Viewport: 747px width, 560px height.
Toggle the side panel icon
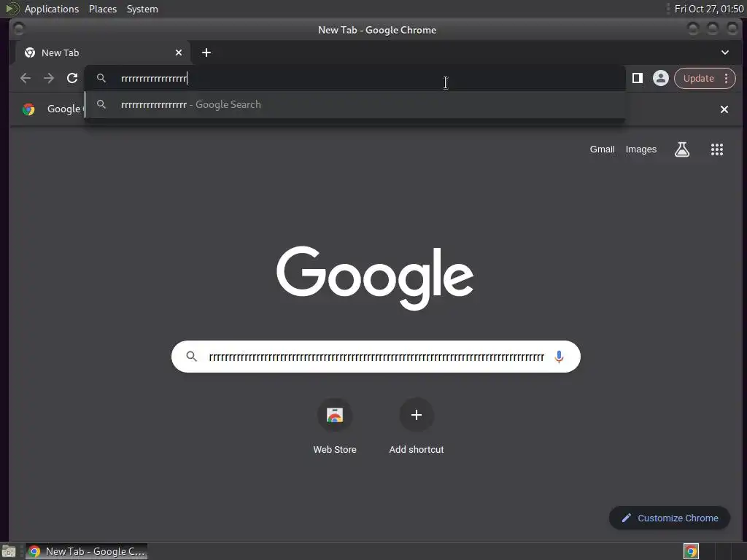(x=638, y=78)
